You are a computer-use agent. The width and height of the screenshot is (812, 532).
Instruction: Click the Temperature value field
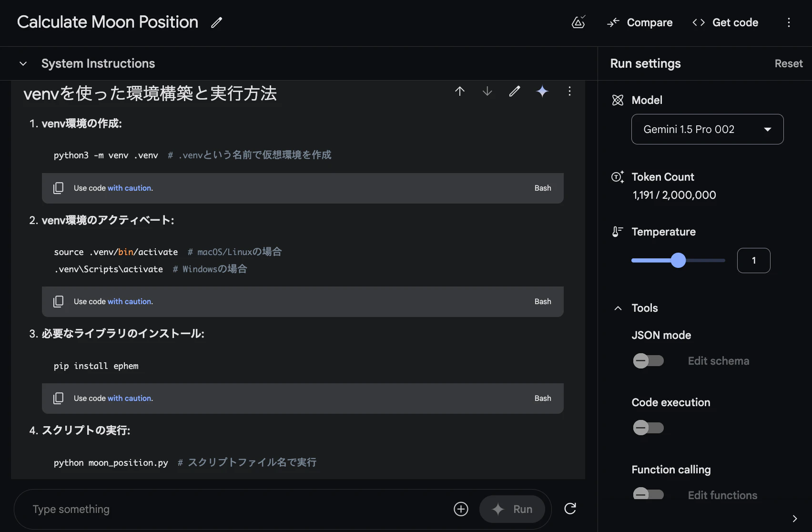753,260
